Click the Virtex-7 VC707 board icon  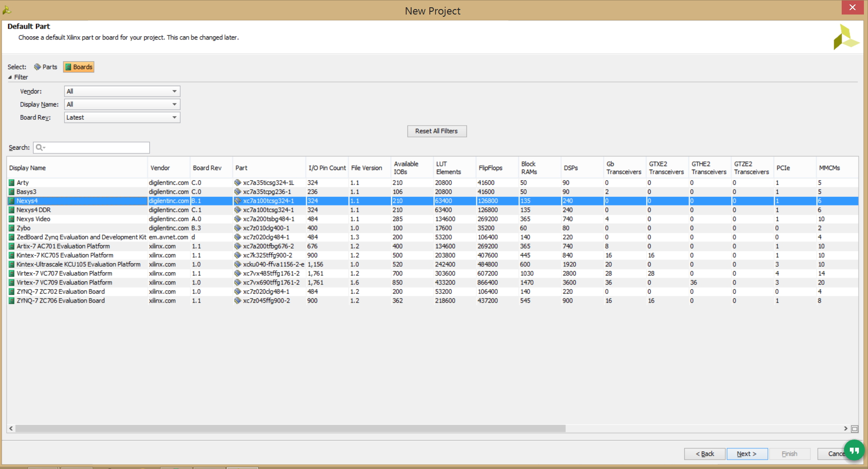(x=12, y=274)
